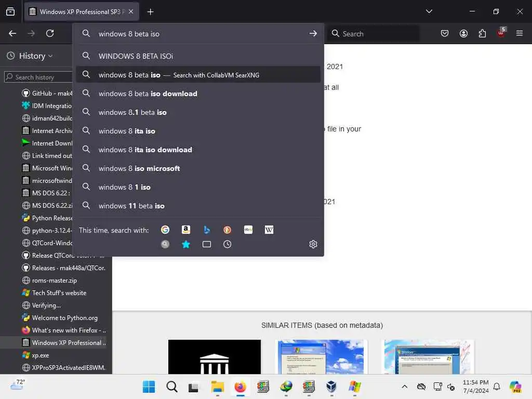
Task: Search with Wikipedia one-off engine icon
Action: click(269, 230)
